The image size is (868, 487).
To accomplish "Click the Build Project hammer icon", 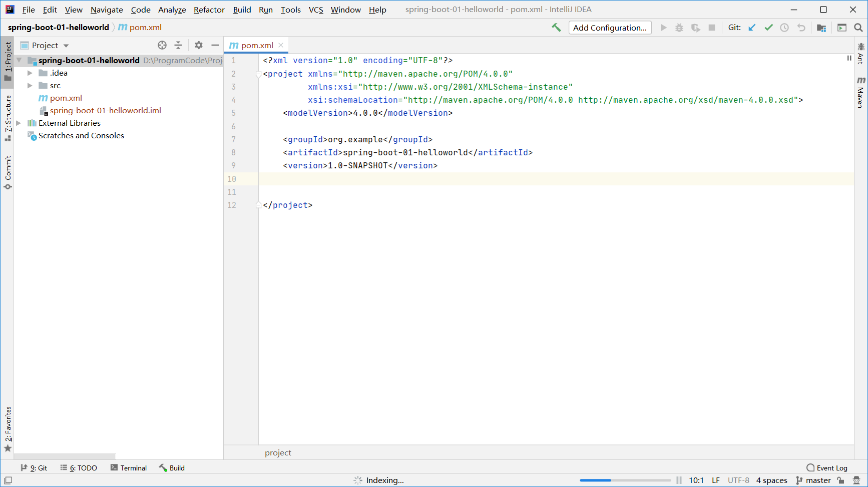I will pos(556,28).
